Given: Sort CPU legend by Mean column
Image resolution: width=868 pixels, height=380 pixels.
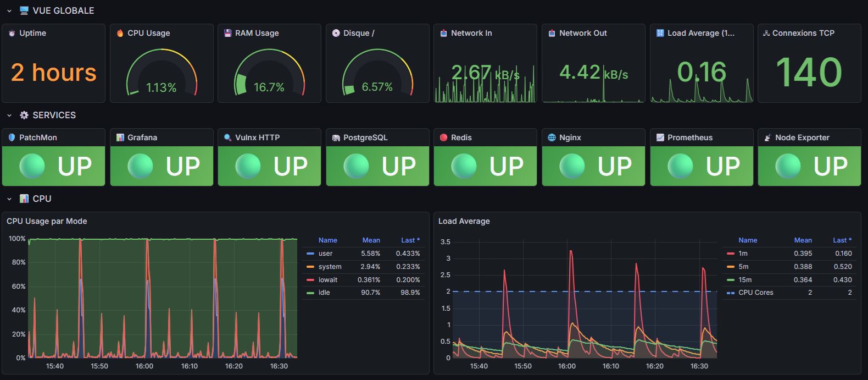Looking at the screenshot, I should tap(371, 240).
